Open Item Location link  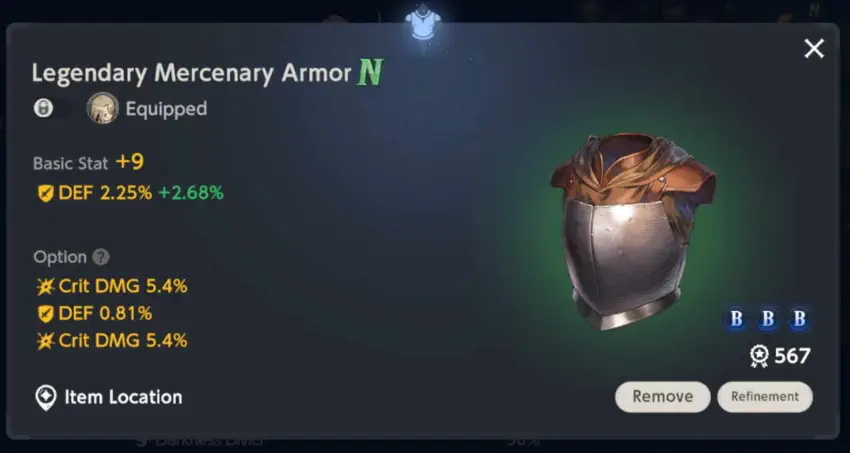[108, 397]
